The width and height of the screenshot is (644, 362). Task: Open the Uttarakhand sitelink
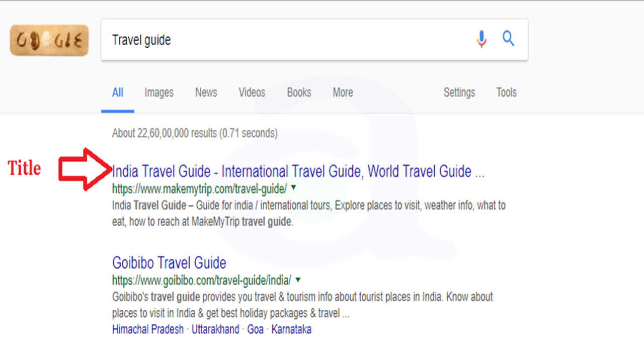click(215, 330)
